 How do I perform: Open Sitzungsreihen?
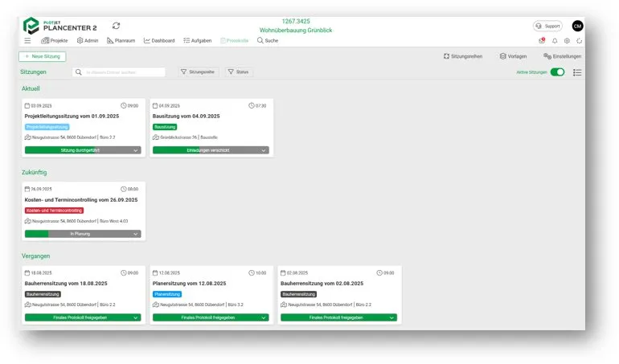click(463, 56)
